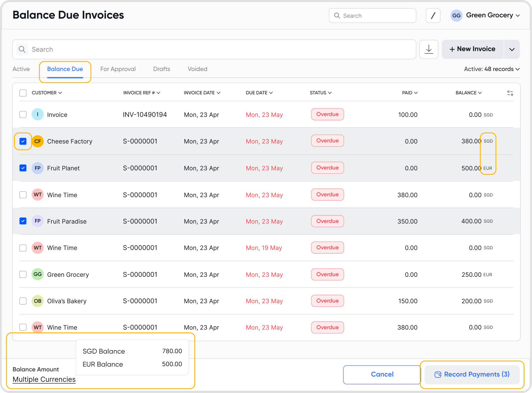Image resolution: width=532 pixels, height=393 pixels.
Task: Click the GG account avatar in header
Action: 456,16
